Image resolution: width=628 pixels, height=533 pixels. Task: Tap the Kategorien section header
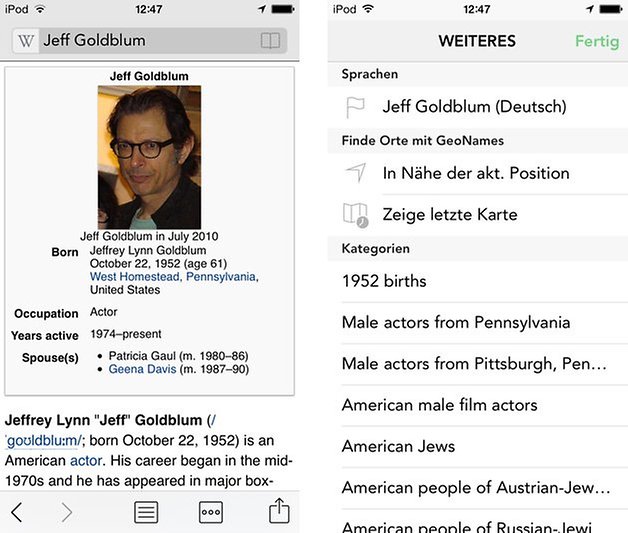coord(478,249)
